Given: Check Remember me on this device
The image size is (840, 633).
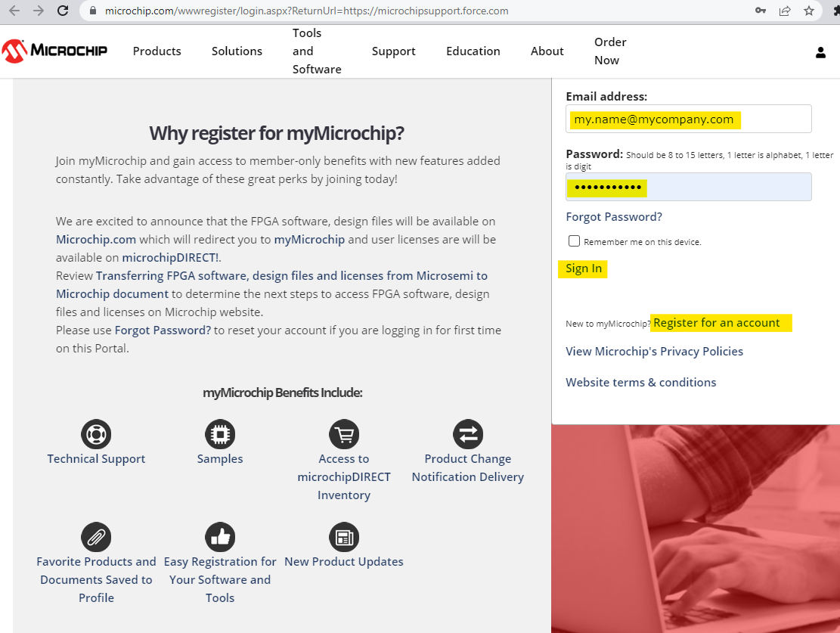Looking at the screenshot, I should [574, 241].
